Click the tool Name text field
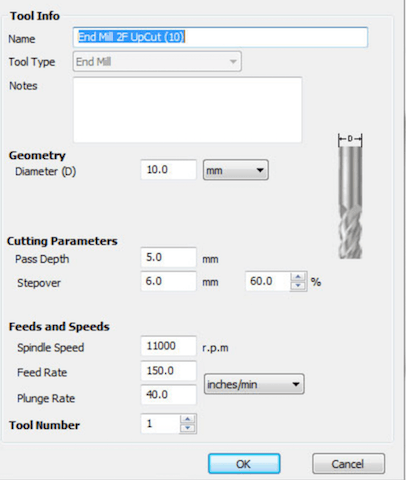The height and width of the screenshot is (480, 406). coord(220,37)
